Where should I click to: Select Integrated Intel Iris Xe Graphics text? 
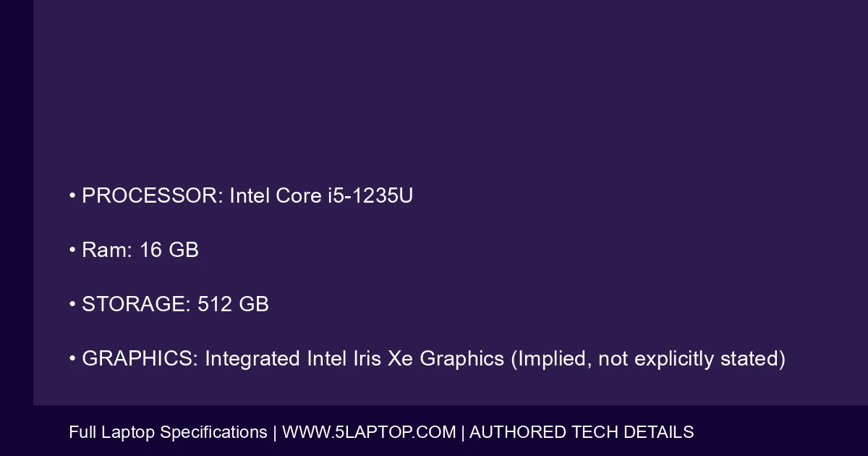point(354,359)
